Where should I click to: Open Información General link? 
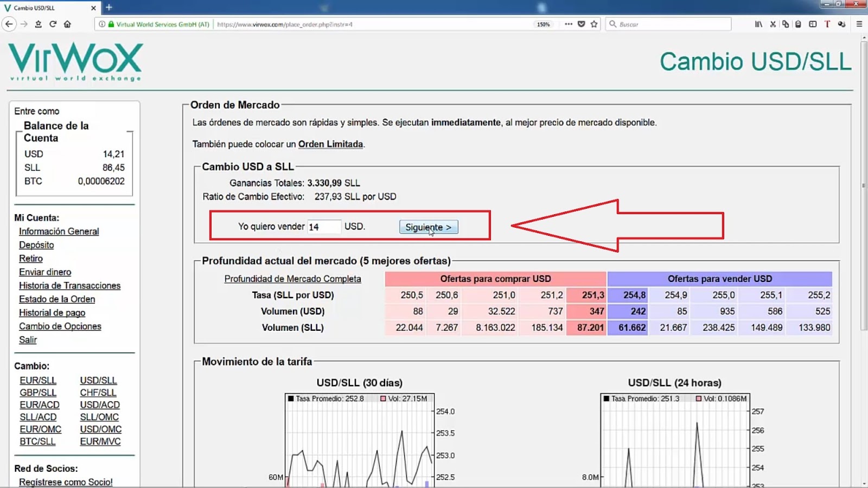pyautogui.click(x=59, y=232)
